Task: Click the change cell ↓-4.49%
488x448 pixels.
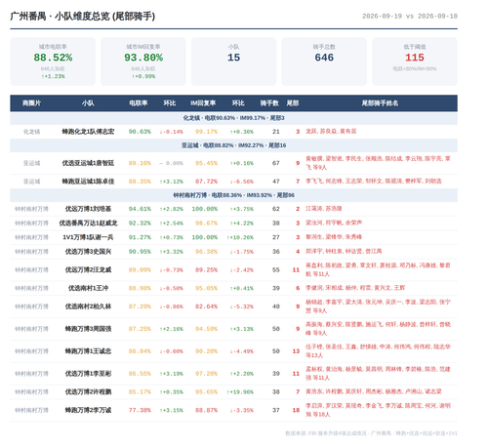Action: (x=241, y=351)
